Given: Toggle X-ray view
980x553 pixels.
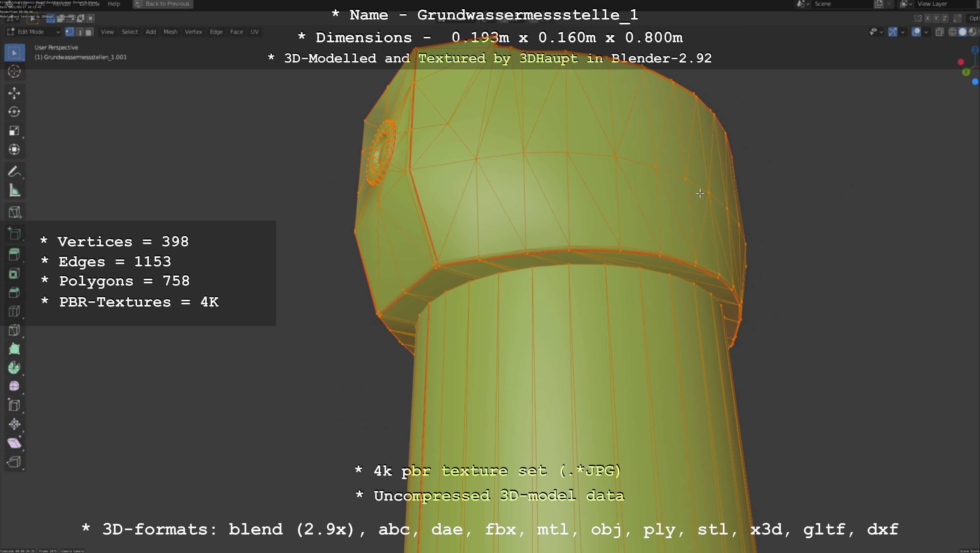Looking at the screenshot, I should coord(939,32).
